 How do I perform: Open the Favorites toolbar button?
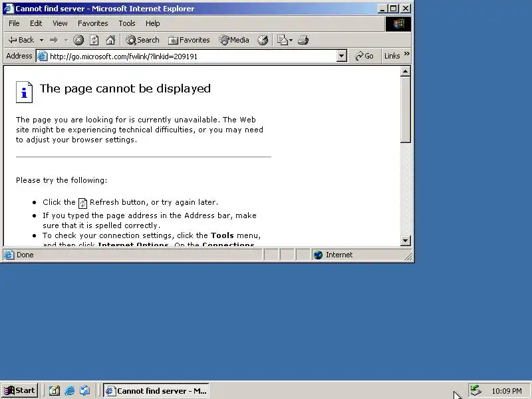[189, 40]
